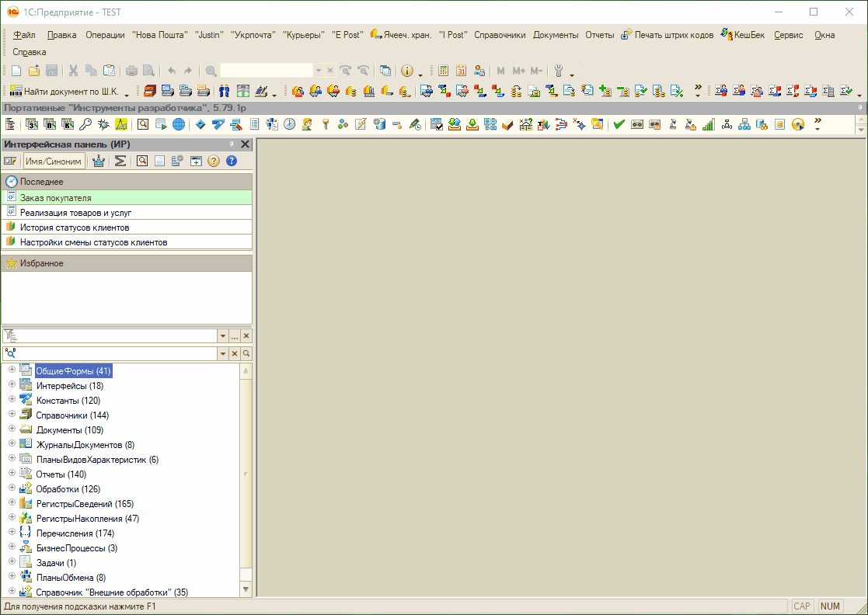The height and width of the screenshot is (615, 868).
Task: Open Заказ покупателя from recent list
Action: click(x=56, y=198)
